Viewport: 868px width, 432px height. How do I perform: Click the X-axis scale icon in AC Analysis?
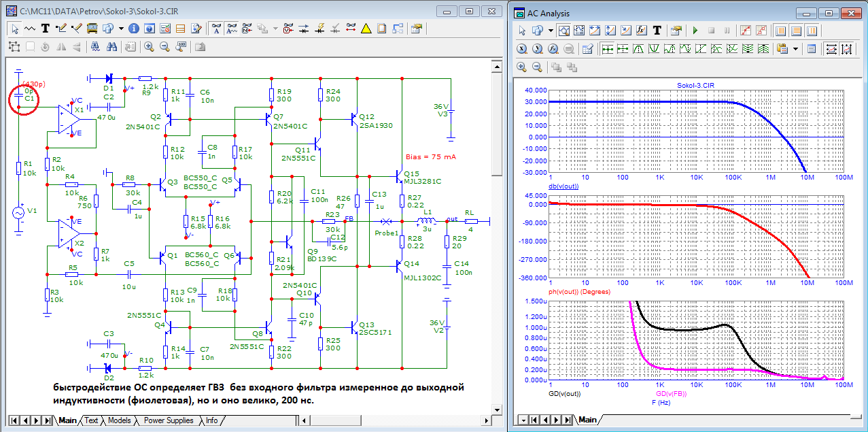click(522, 49)
